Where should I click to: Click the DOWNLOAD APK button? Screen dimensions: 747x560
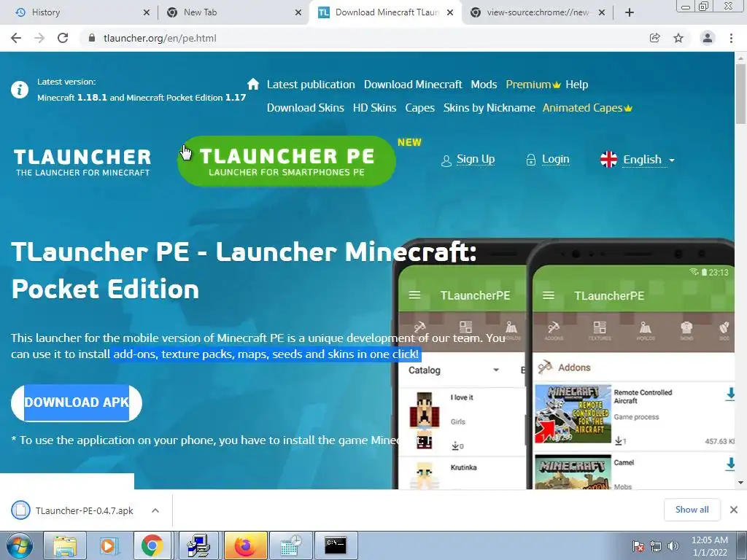pyautogui.click(x=77, y=402)
